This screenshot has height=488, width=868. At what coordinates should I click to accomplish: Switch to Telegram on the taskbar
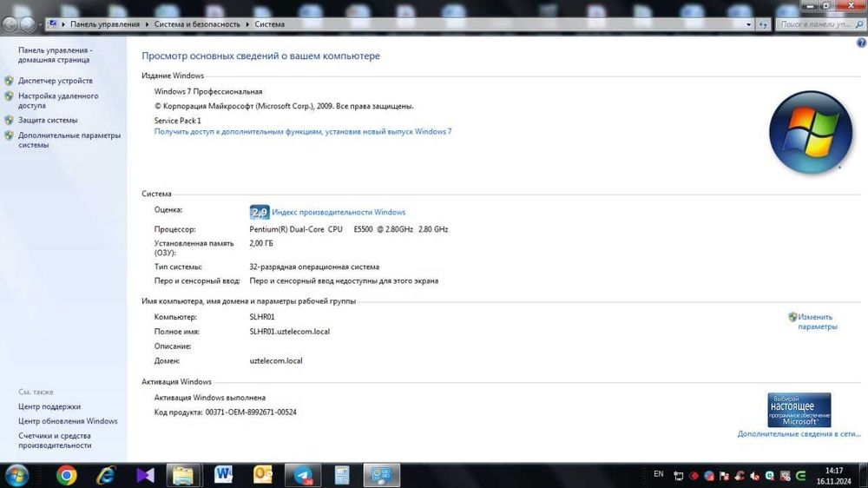[303, 475]
